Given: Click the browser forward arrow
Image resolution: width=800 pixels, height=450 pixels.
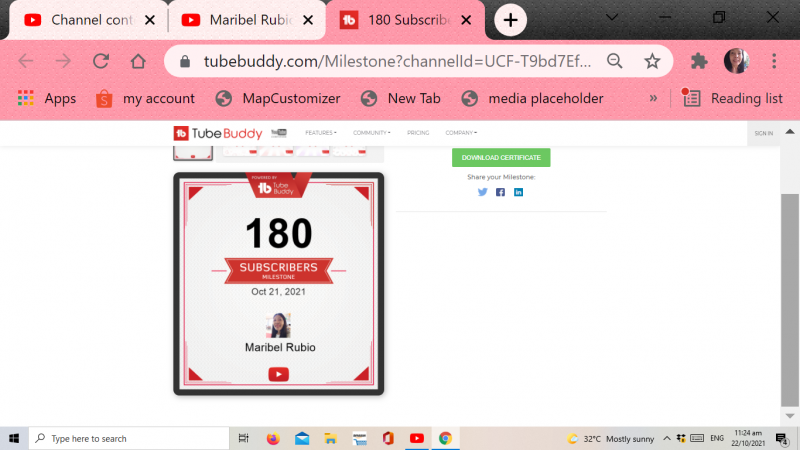Looking at the screenshot, I should (63, 61).
